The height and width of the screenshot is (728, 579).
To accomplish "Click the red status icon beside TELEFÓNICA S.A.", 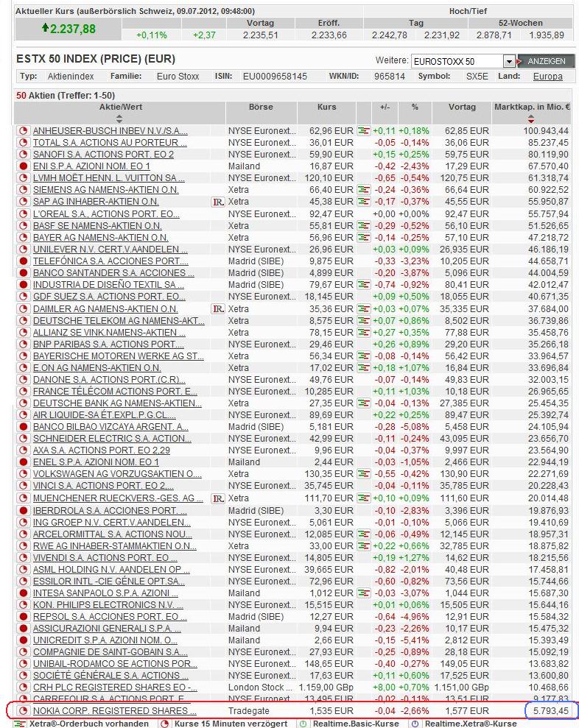I will click(24, 261).
